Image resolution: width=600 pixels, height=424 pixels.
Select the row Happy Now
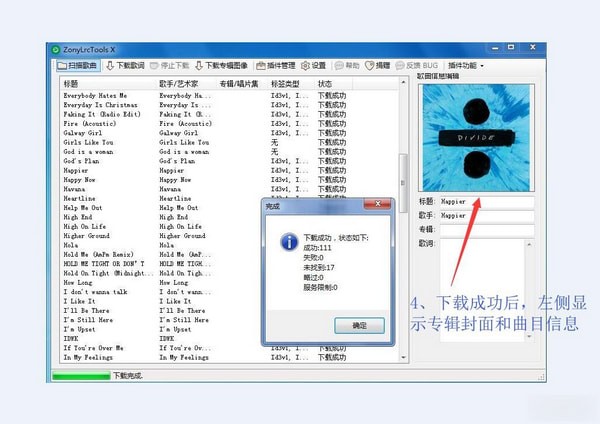point(230,180)
